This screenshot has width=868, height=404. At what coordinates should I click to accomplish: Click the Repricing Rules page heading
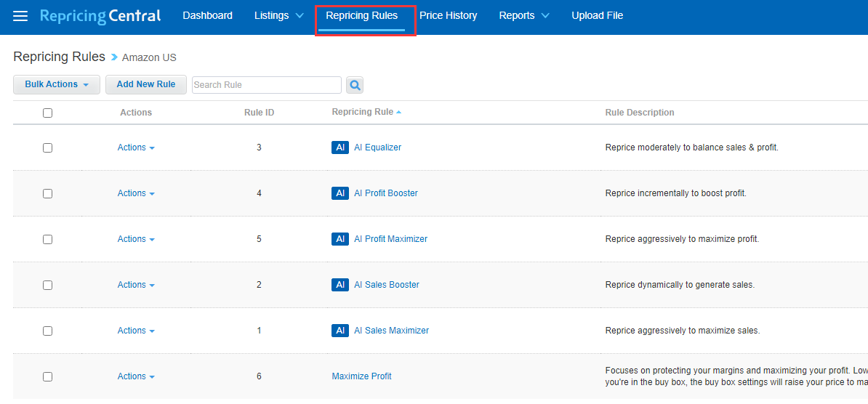[x=59, y=57]
